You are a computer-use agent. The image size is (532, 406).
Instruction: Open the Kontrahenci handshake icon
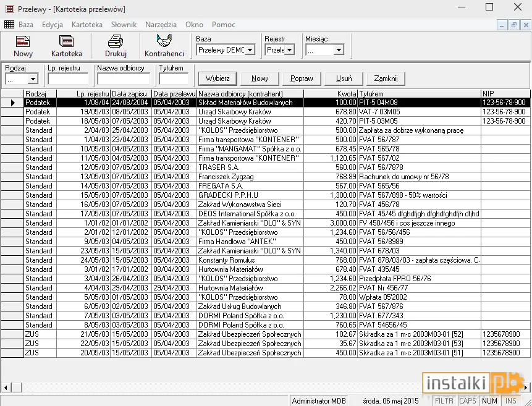click(164, 41)
